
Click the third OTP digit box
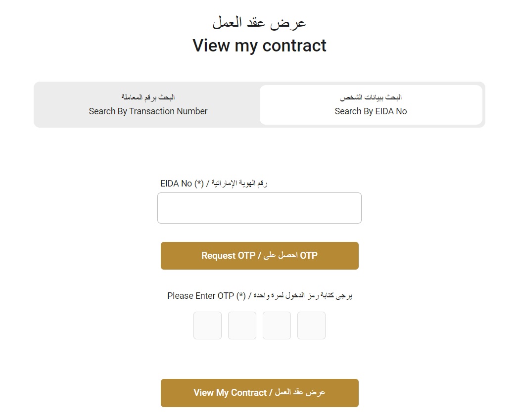tap(277, 325)
